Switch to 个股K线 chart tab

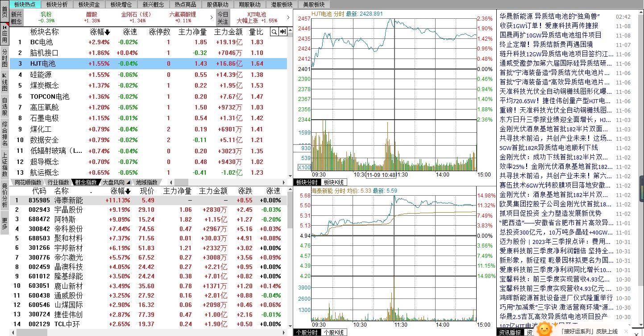pyautogui.click(x=333, y=332)
